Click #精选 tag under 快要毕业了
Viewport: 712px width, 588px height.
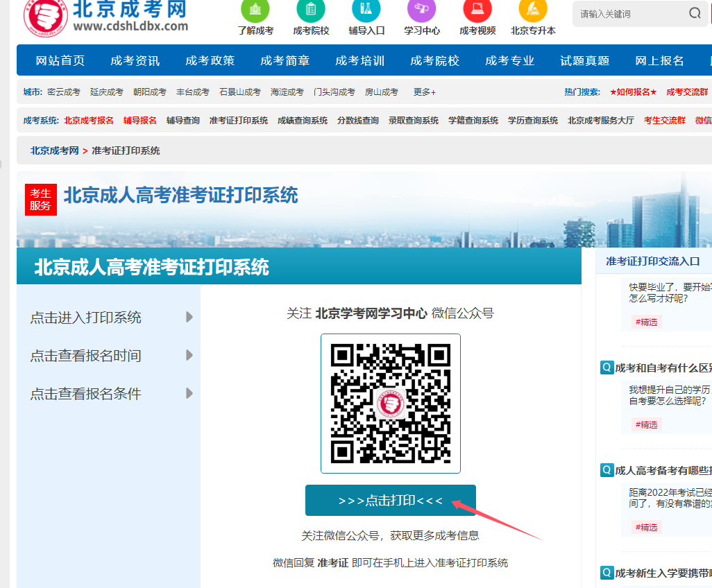(646, 322)
